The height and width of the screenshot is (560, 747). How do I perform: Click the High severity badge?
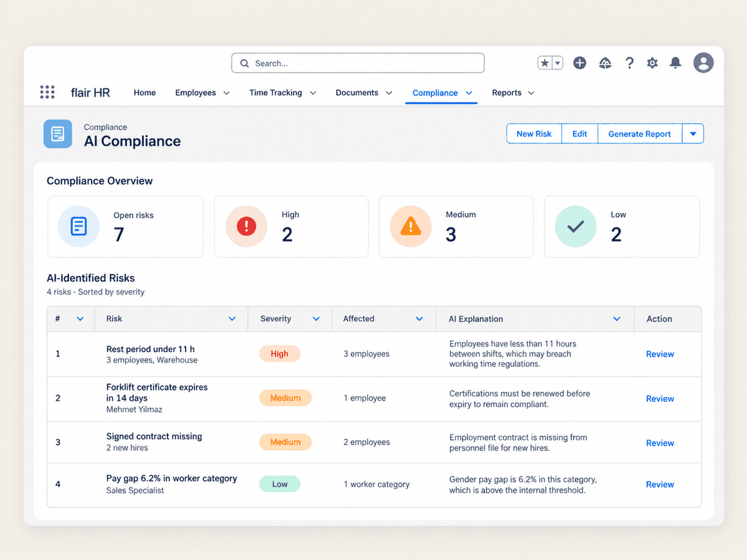tap(280, 353)
